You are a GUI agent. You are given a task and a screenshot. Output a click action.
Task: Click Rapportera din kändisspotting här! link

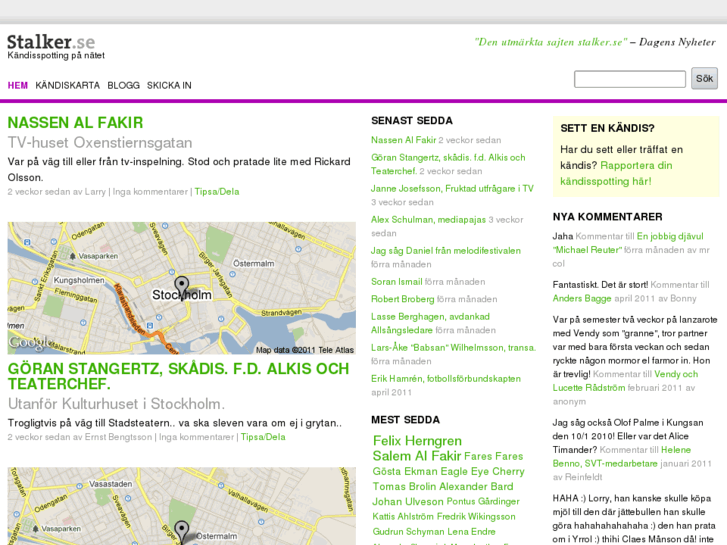[616, 173]
